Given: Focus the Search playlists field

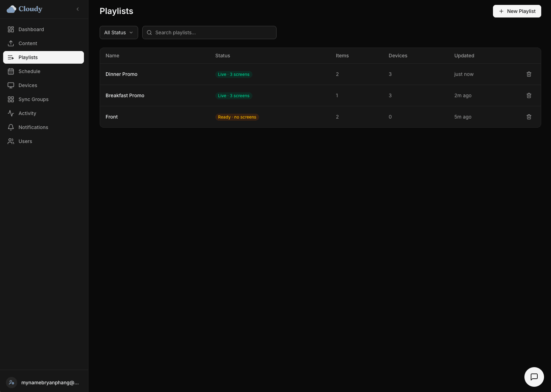Looking at the screenshot, I should click(x=209, y=33).
